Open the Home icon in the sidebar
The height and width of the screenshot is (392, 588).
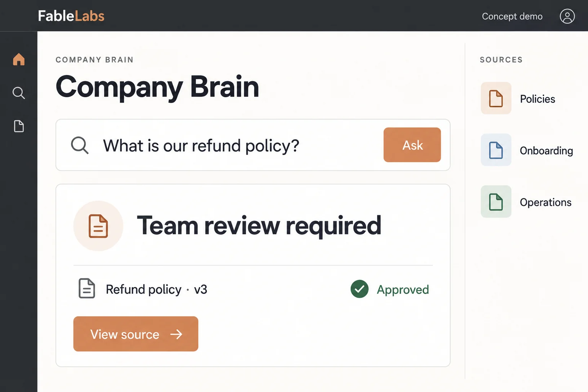(x=19, y=59)
